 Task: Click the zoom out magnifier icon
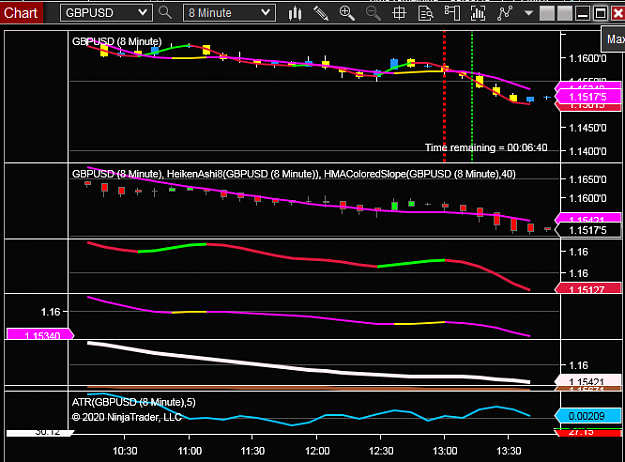pos(373,13)
